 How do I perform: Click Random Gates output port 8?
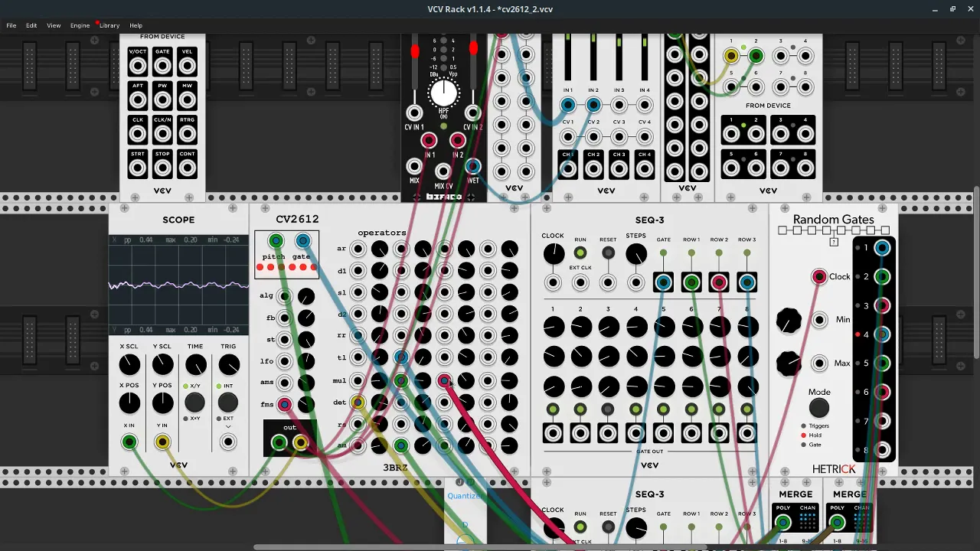tap(882, 450)
